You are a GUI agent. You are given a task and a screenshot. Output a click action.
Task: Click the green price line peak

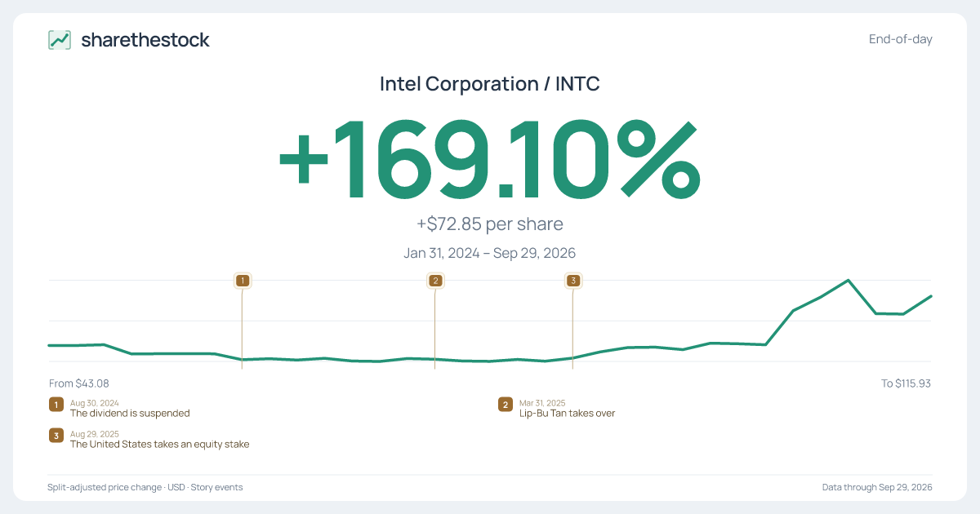point(849,281)
